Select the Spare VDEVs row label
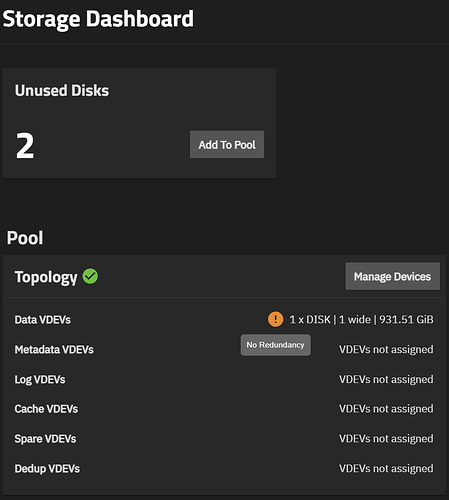The image size is (449, 500). coord(45,439)
